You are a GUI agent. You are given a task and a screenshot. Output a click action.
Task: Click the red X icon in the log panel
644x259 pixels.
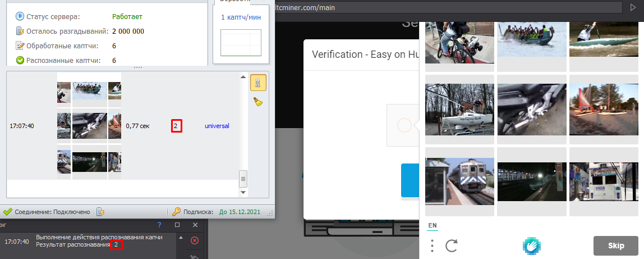click(195, 240)
